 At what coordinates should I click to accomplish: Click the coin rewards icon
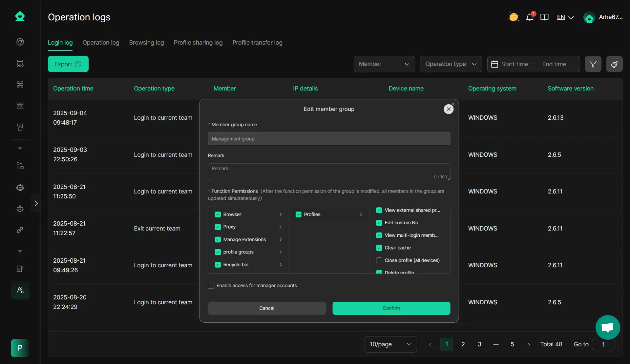click(x=514, y=17)
